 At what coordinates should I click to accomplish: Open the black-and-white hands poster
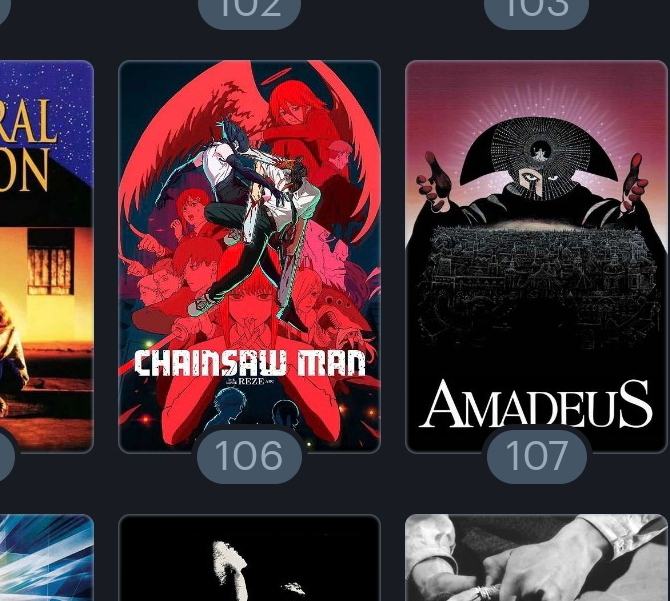[536, 558]
